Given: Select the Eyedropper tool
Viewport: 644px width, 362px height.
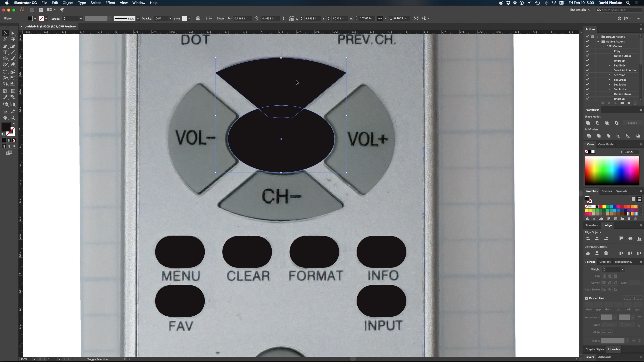Looking at the screenshot, I should coord(5,97).
